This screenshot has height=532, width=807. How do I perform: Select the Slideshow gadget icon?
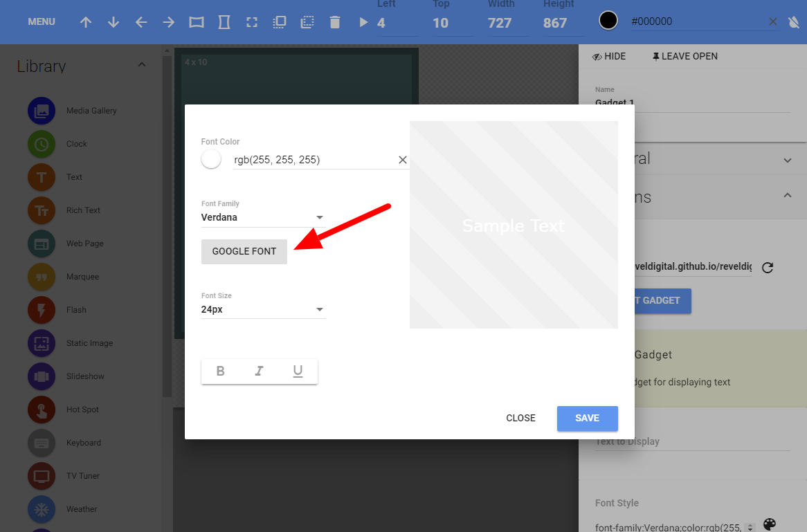pyautogui.click(x=41, y=376)
